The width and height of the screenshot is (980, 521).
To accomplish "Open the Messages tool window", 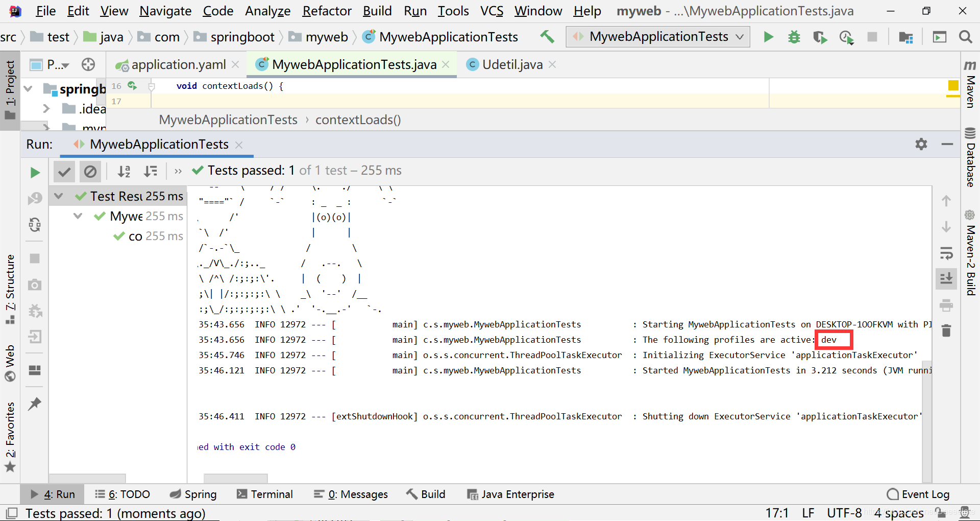I will point(351,494).
